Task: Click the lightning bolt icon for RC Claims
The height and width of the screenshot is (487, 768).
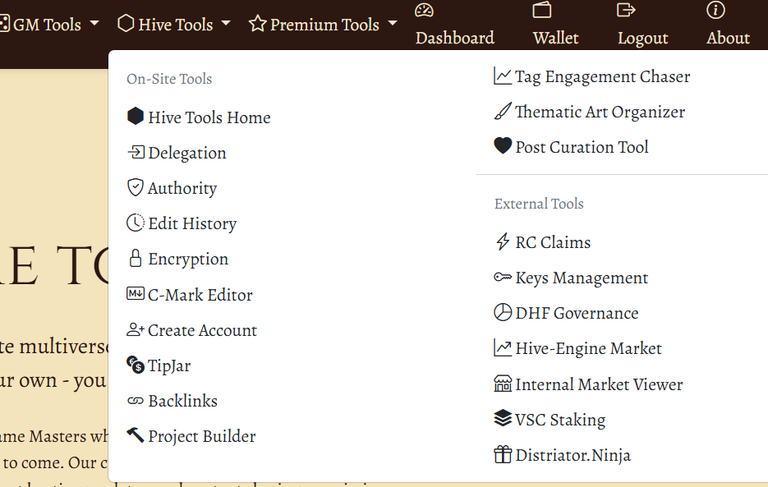Action: coord(503,242)
